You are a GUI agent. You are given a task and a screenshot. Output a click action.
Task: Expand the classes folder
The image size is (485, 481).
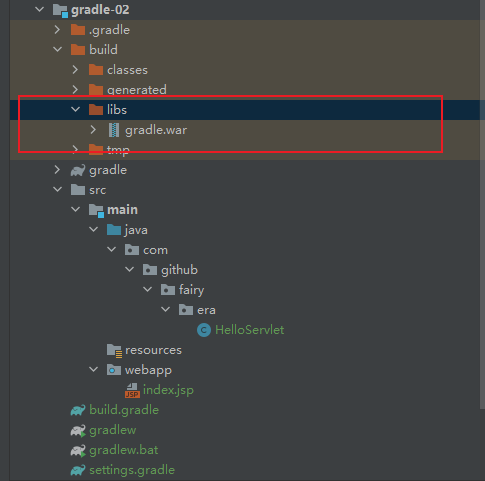pyautogui.click(x=75, y=70)
